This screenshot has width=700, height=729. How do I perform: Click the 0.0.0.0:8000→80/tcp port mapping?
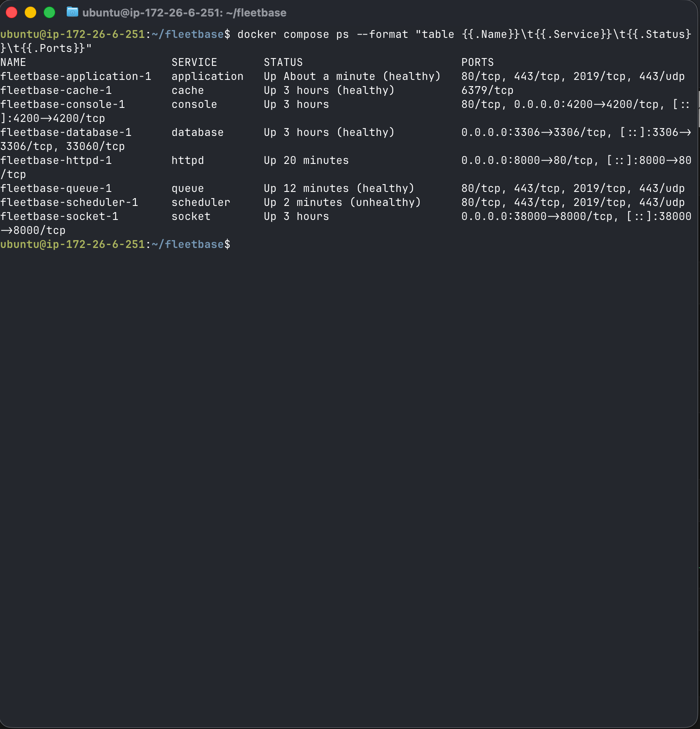tap(527, 160)
